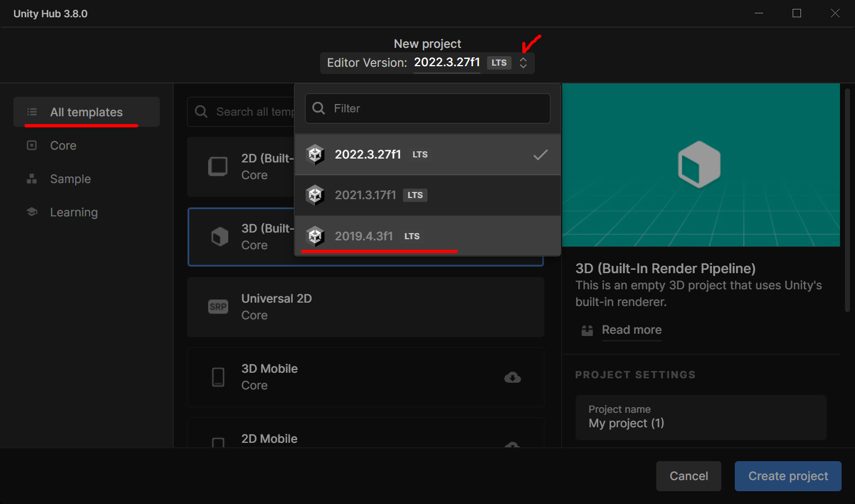Select editor version 2021.3.17f1
Screen dimensions: 855x504
tap(427, 195)
